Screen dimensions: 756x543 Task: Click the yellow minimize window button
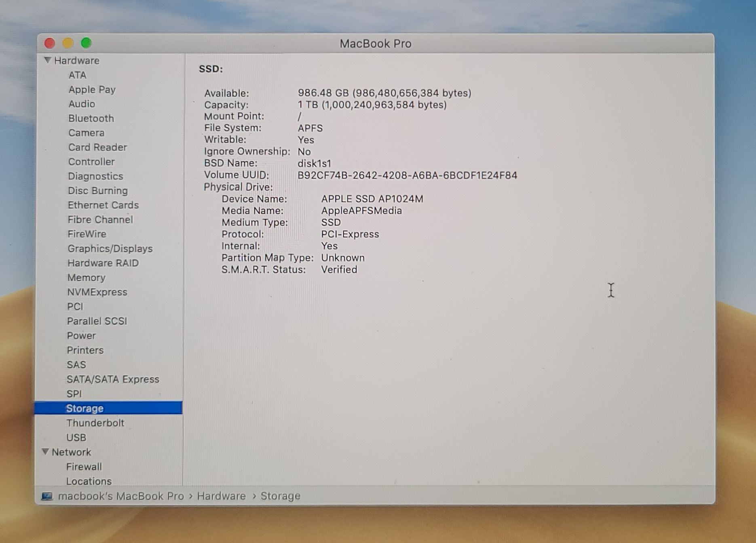[68, 43]
